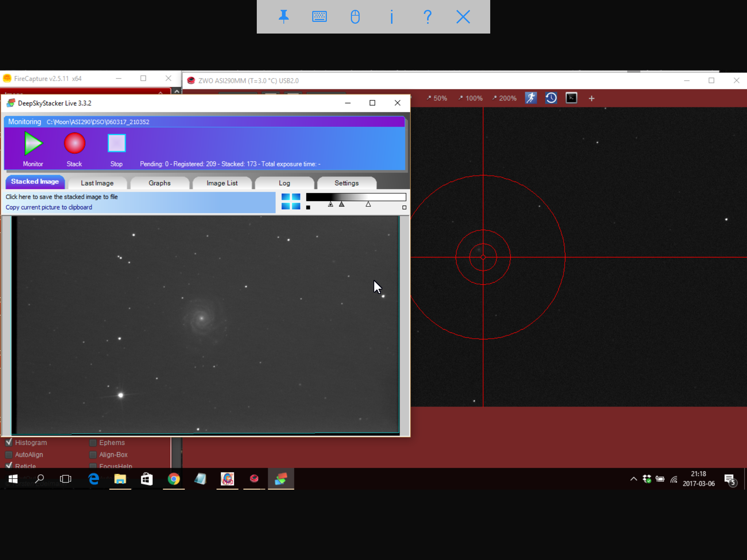Viewport: 747px width, 560px height.
Task: Click the Stop square icon
Action: pos(117,143)
